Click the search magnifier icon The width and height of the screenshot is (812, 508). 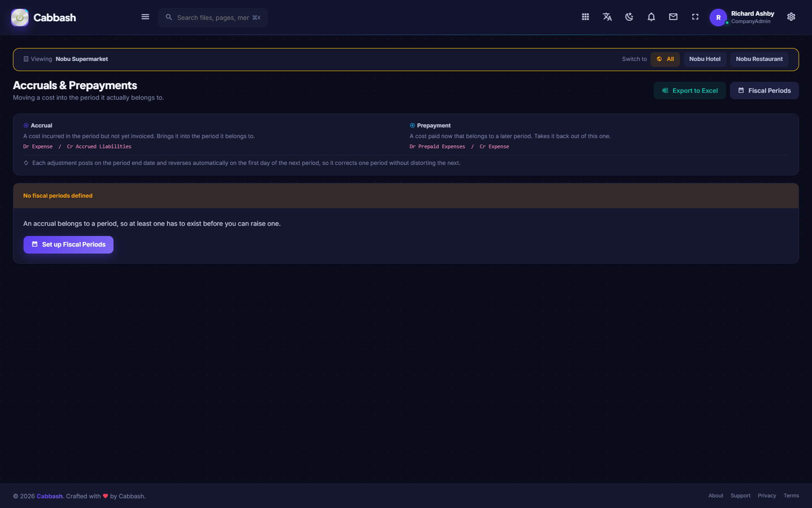[169, 17]
